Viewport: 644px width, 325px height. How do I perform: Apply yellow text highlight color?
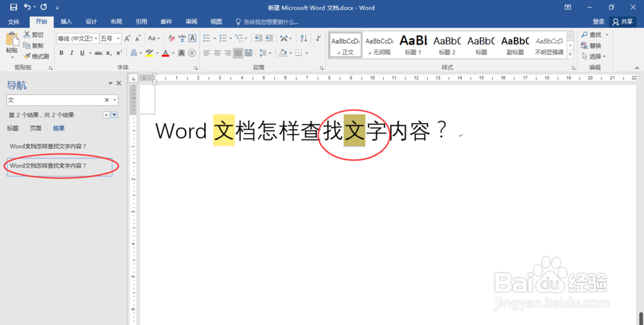click(149, 53)
